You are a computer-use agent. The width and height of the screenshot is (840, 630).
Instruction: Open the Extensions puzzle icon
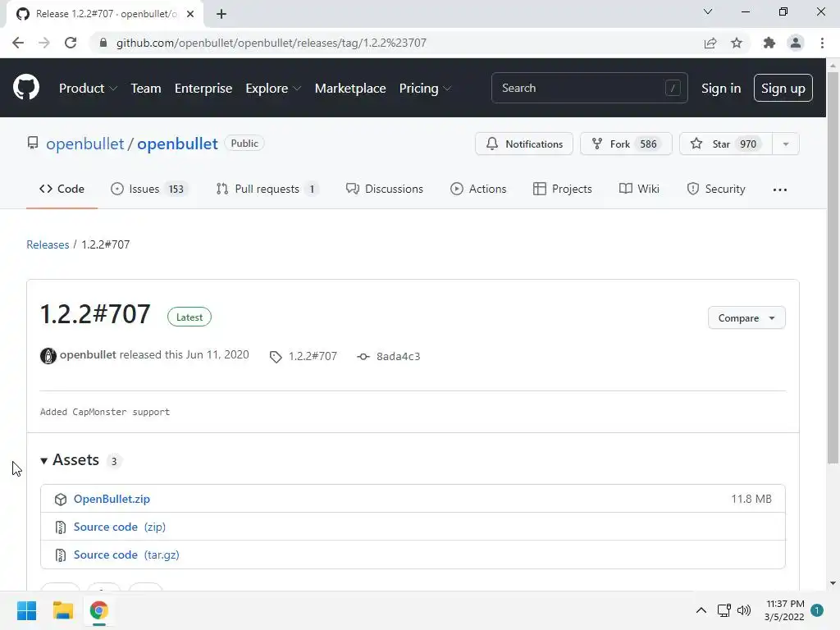coord(769,43)
